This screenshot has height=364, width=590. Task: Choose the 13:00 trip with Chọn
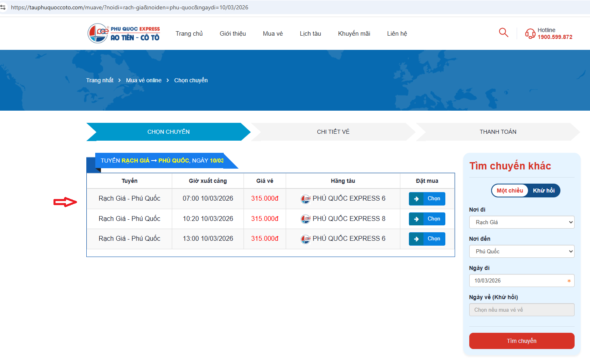coord(434,239)
